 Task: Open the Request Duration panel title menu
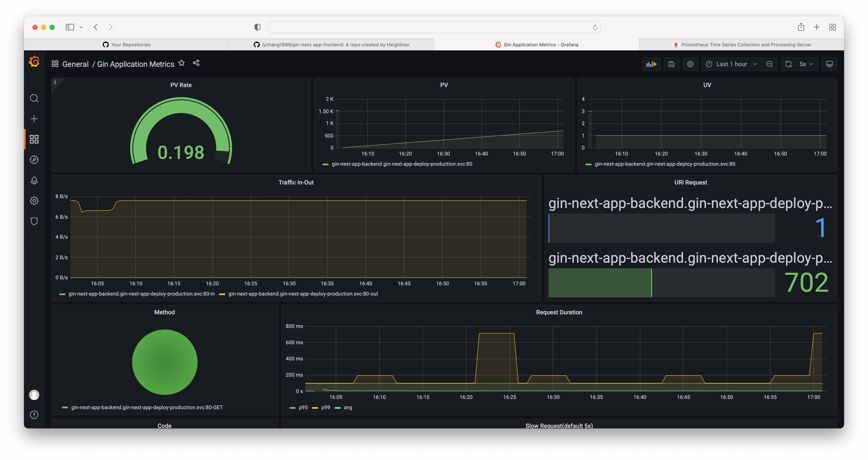(x=559, y=312)
